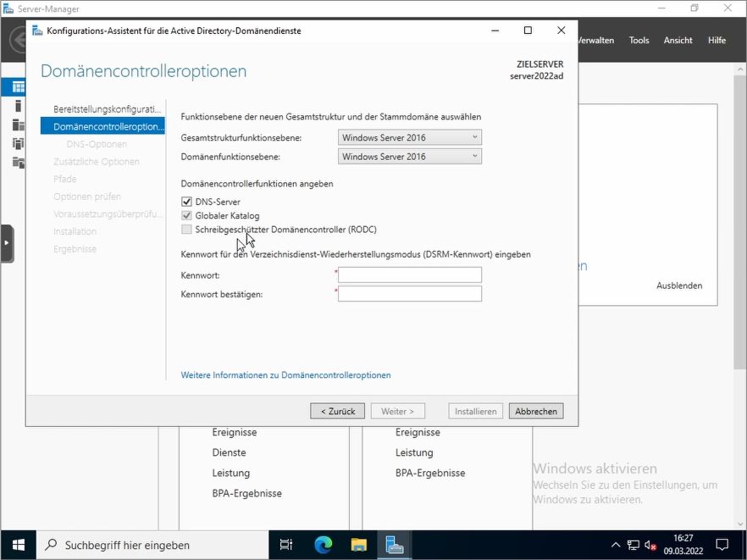Click the muted volume tray icon
This screenshot has height=560, width=747.
click(x=650, y=545)
